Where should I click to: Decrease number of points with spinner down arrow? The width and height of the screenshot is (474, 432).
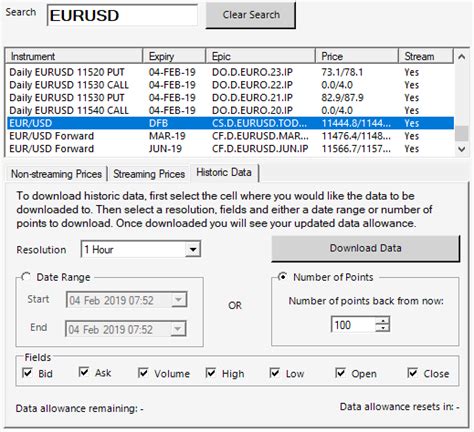coord(382,328)
